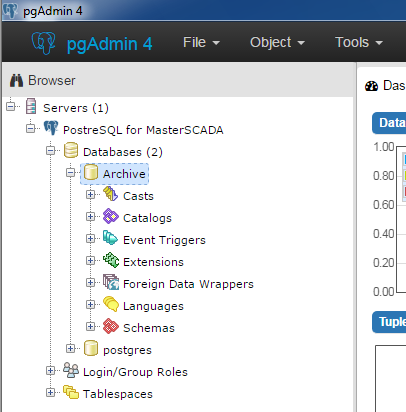The width and height of the screenshot is (406, 412).
Task: Select the Tablespaces label
Action: pos(118,394)
